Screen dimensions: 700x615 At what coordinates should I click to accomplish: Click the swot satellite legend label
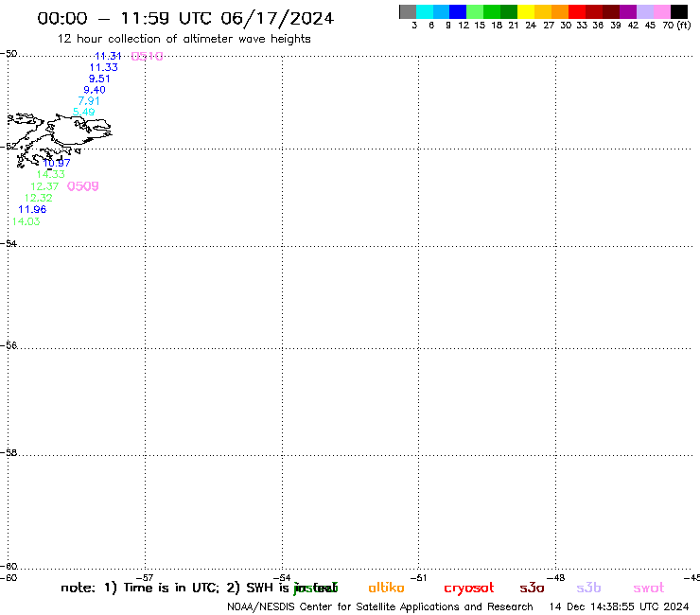point(649,589)
